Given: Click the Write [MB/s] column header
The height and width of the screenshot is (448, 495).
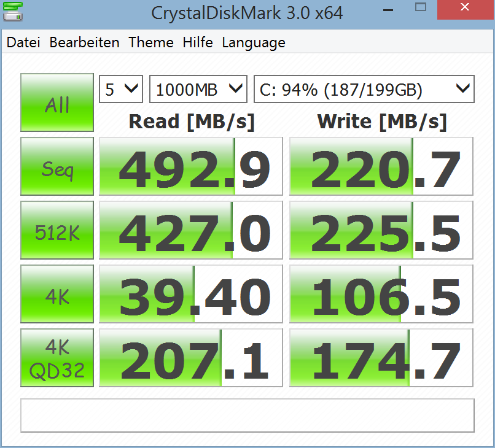Looking at the screenshot, I should (x=382, y=122).
